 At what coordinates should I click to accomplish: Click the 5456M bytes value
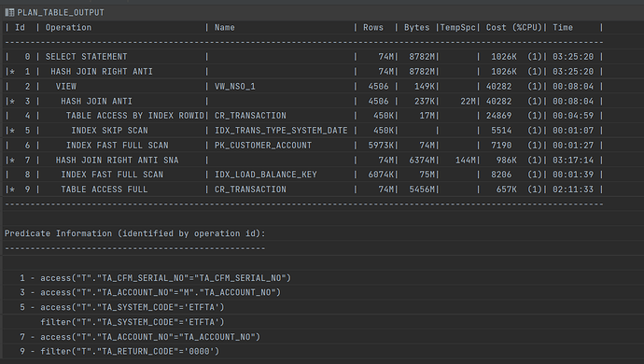click(x=422, y=189)
